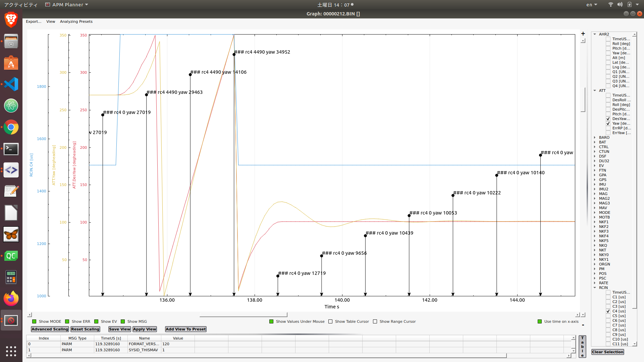Expand the BARO tree group

595,137
